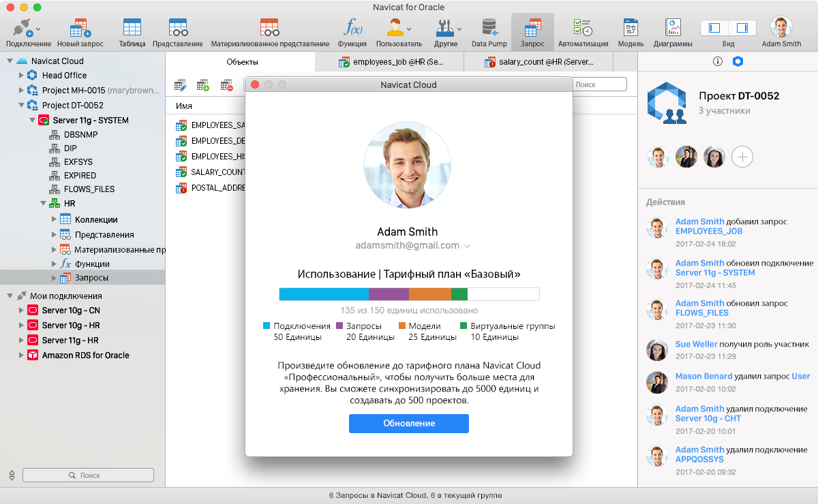818x504 pixels.
Task: Click the search field in left sidebar
Action: 88,475
